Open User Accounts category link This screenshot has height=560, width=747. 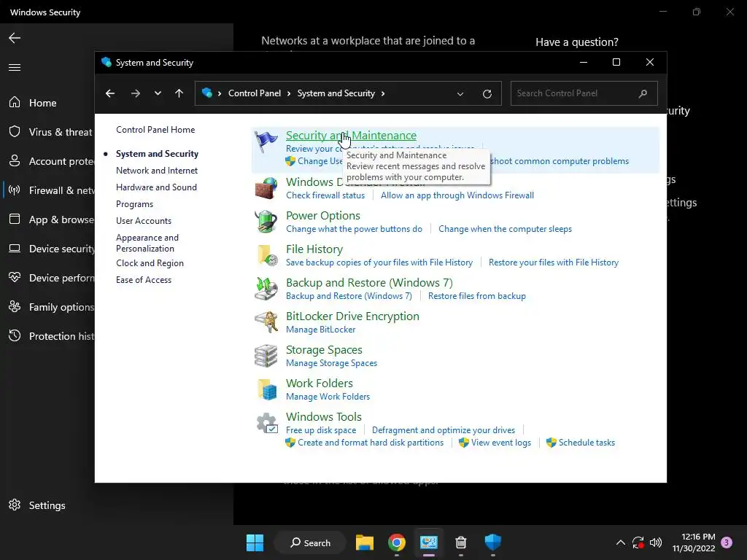(144, 221)
